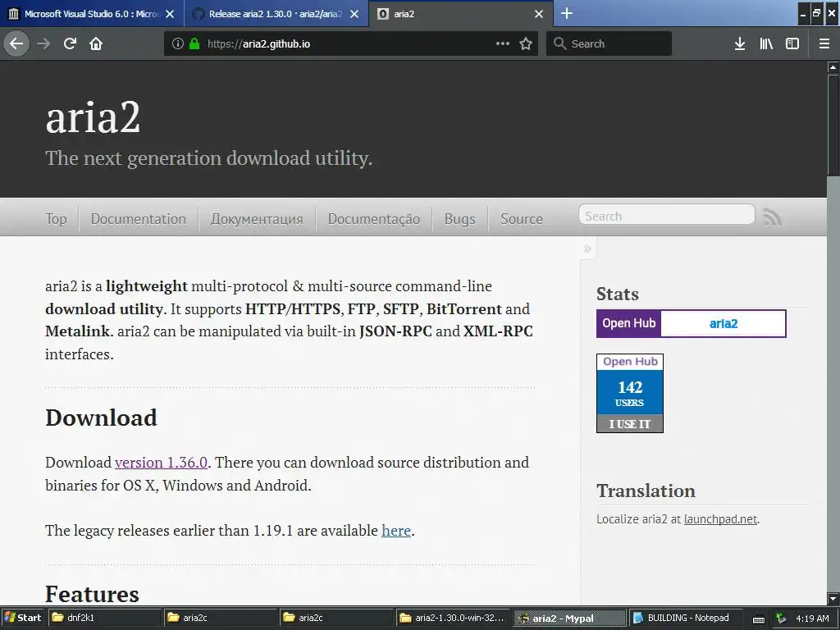The width and height of the screenshot is (840, 630).
Task: Click the 142 USERS Open Hub widget
Action: pyautogui.click(x=630, y=393)
